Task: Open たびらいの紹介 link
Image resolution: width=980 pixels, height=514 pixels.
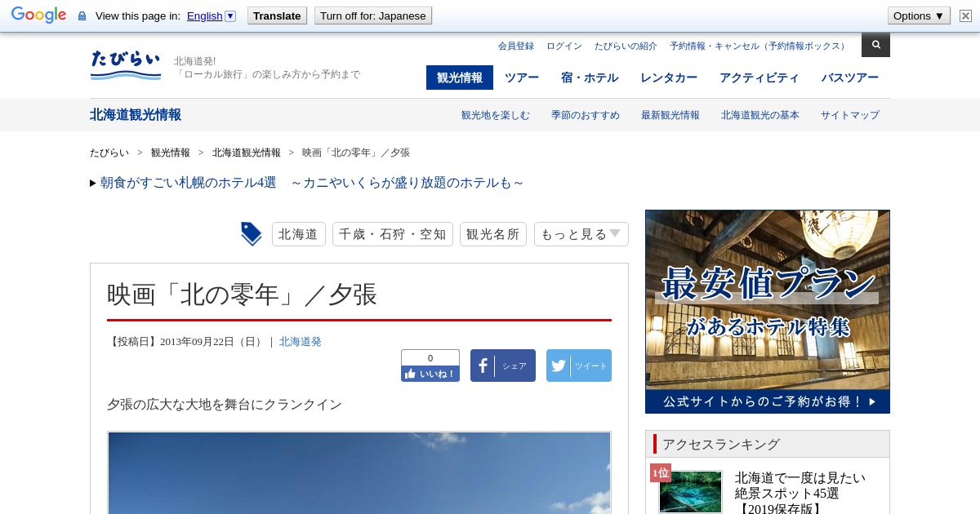Action: [626, 46]
